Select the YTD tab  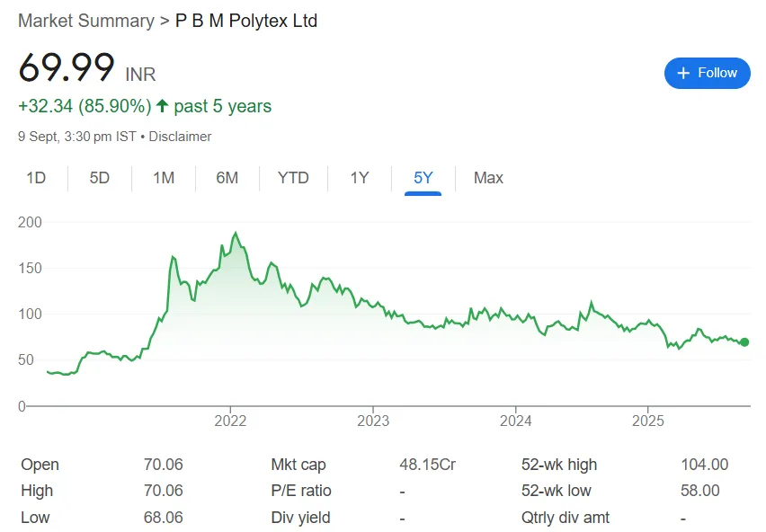click(293, 178)
